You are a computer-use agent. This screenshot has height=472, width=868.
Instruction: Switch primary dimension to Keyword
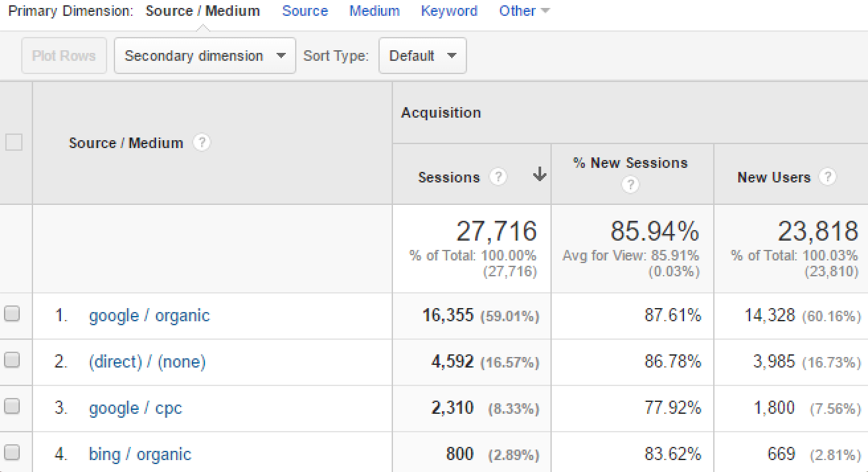click(x=449, y=11)
